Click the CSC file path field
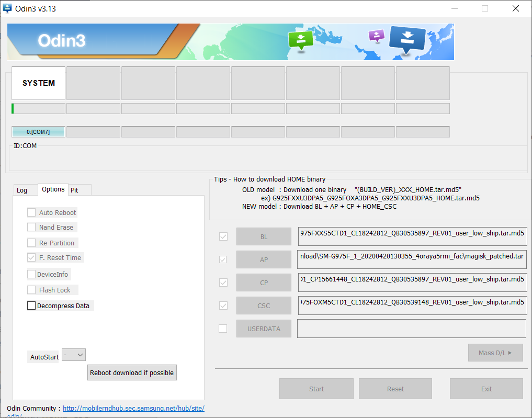The height and width of the screenshot is (418, 532). [413, 306]
